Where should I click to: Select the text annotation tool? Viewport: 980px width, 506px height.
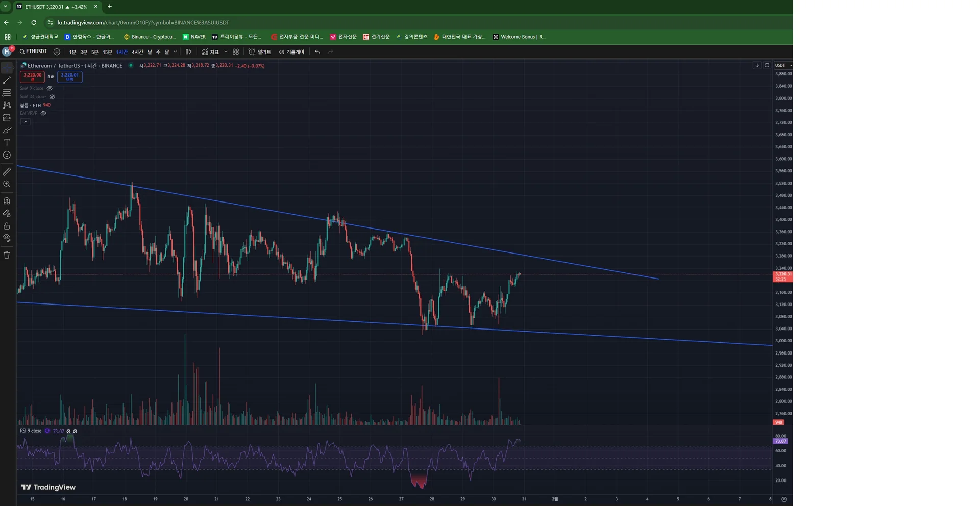tap(7, 142)
